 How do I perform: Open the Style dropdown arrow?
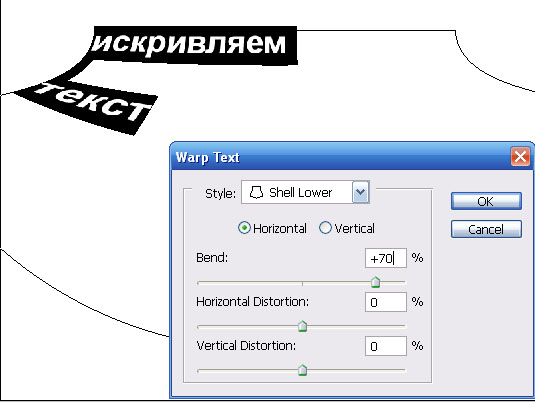(361, 192)
